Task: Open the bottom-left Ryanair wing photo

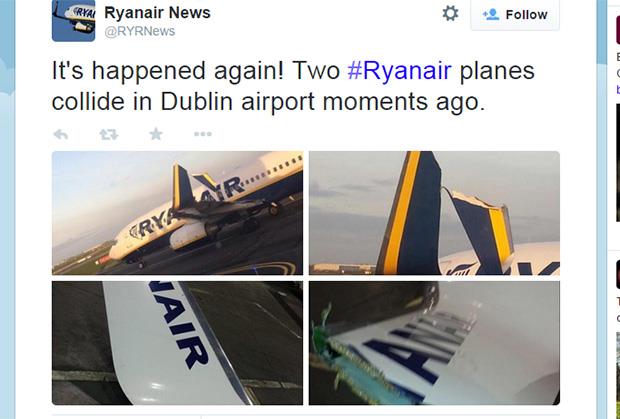Action: point(177,342)
